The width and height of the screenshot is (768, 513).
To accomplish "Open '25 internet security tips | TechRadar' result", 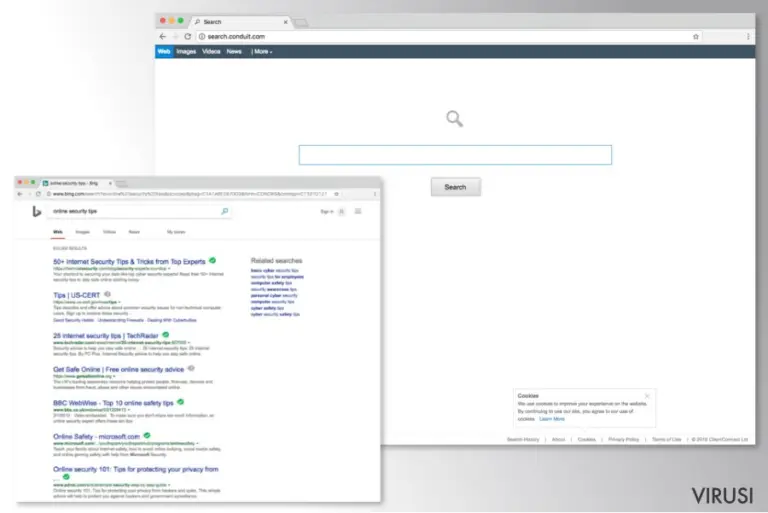I will (x=106, y=336).
